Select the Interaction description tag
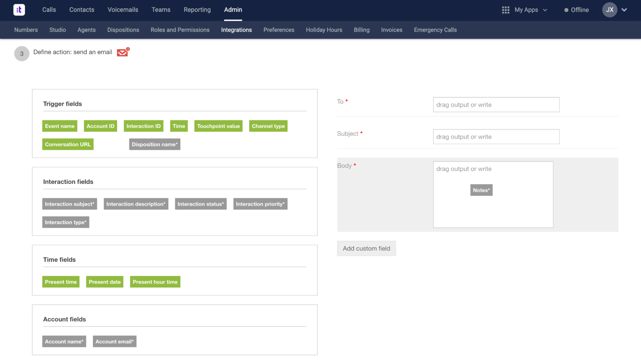The image size is (641, 364). click(x=136, y=204)
